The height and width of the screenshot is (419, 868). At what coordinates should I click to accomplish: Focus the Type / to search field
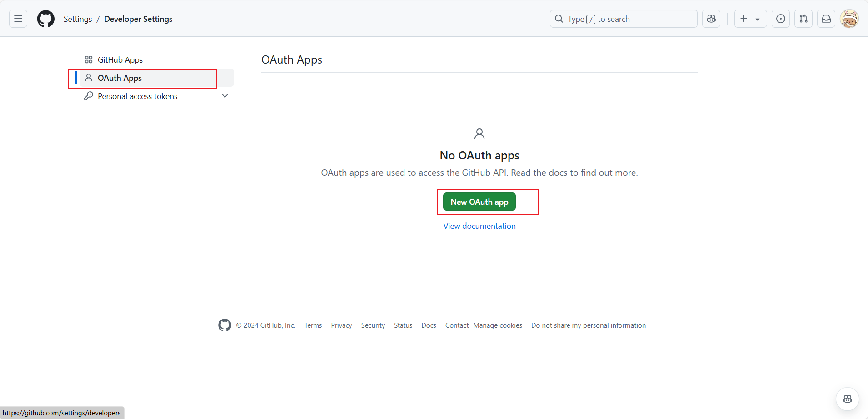point(624,19)
